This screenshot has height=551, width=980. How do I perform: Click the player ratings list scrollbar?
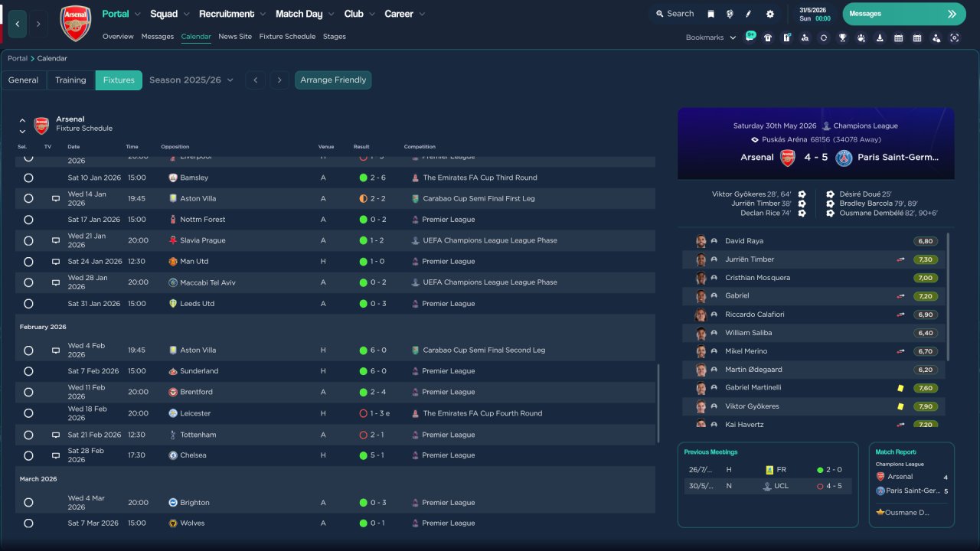948,296
